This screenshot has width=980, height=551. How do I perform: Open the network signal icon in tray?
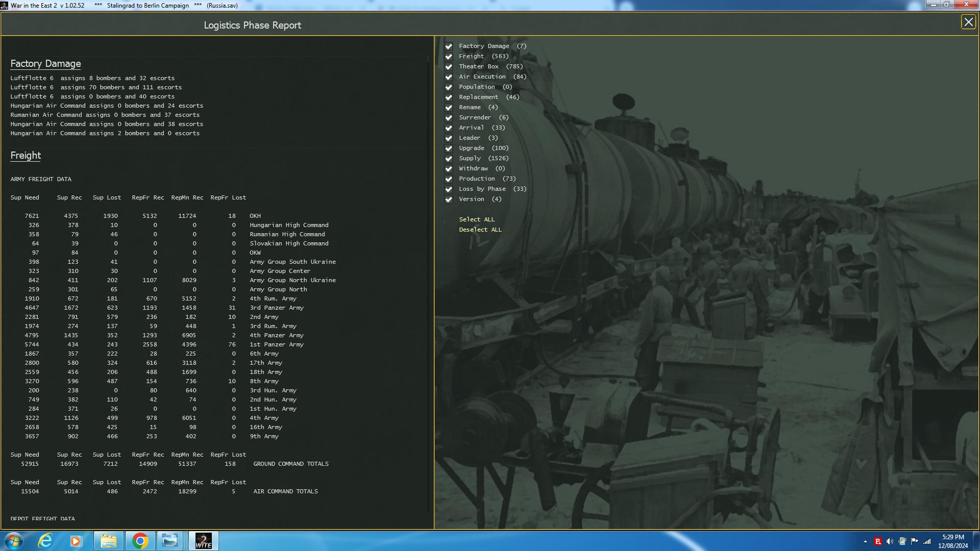(926, 540)
